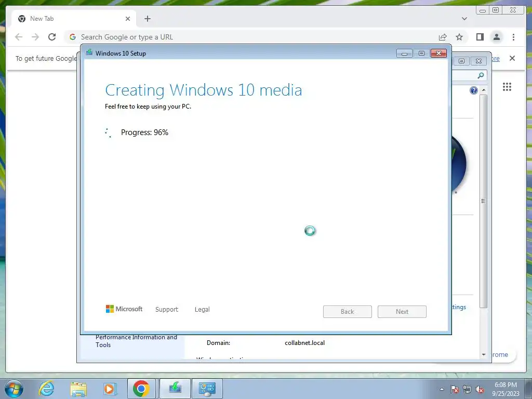Maximize the Windows 10 Setup window

pos(421,54)
